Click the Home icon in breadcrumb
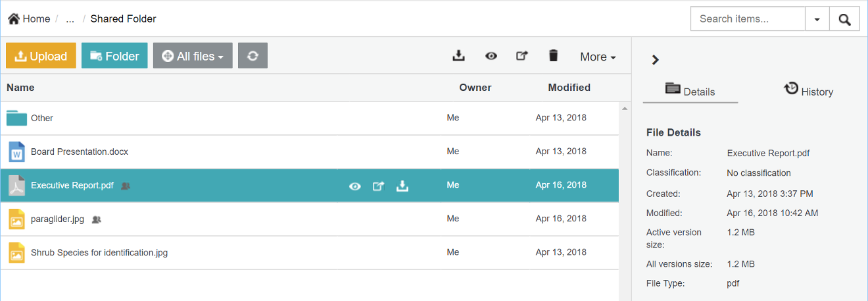 pos(13,19)
